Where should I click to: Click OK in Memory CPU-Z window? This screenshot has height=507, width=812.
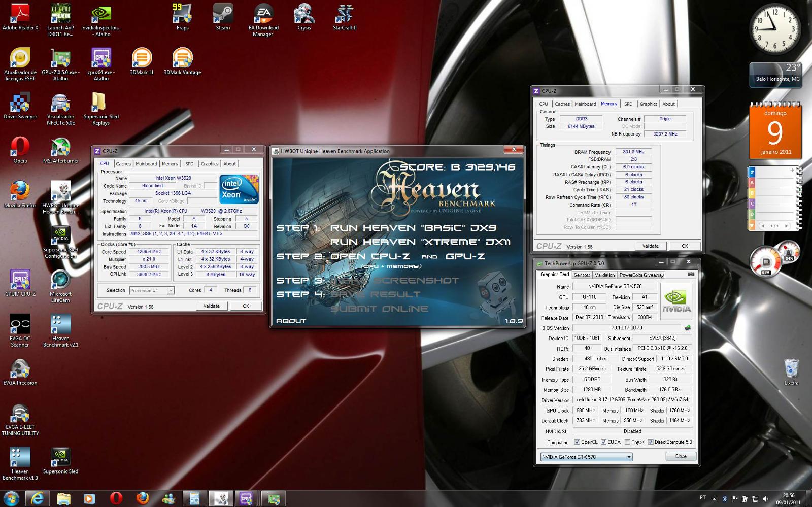coord(685,246)
